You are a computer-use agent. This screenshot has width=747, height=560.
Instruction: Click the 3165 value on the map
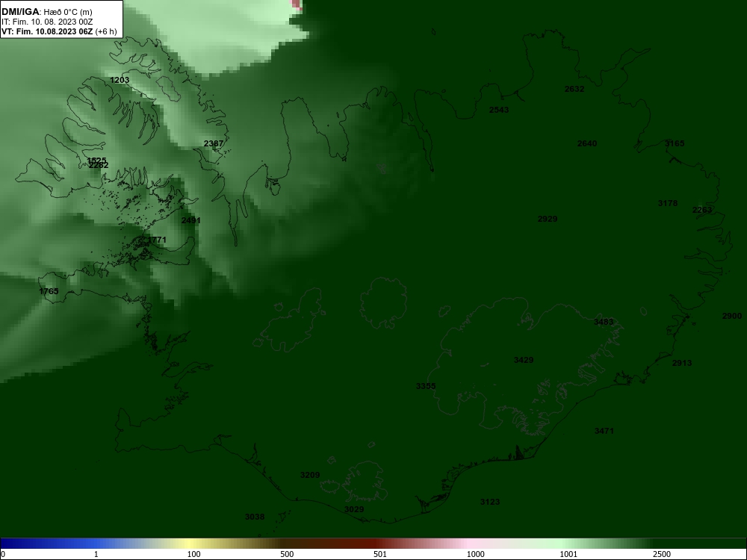[675, 143]
